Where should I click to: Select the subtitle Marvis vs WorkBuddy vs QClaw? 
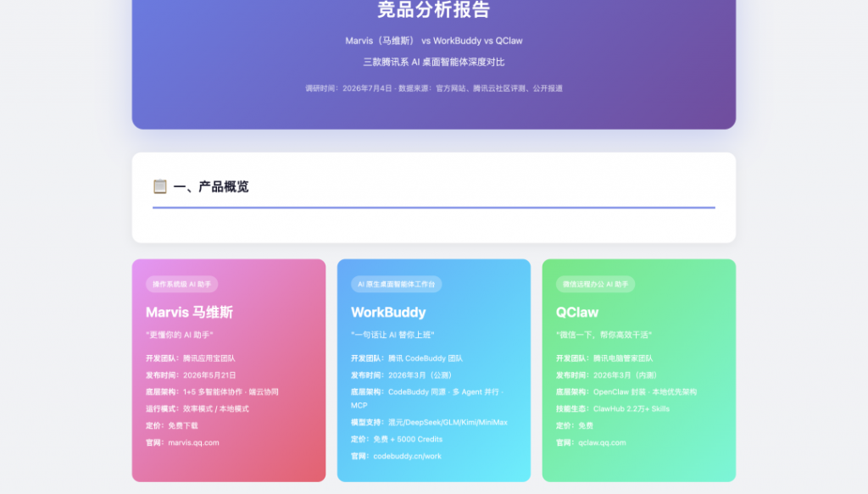coord(434,41)
